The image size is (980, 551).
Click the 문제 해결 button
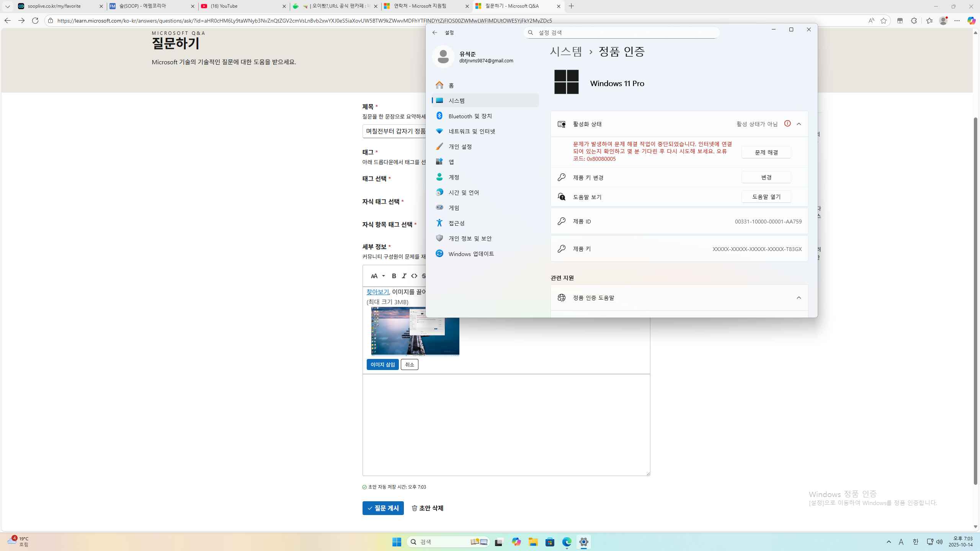click(766, 152)
